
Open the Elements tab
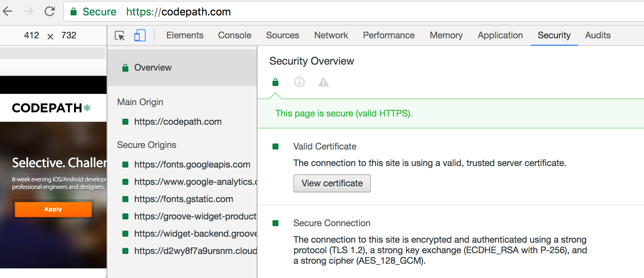185,35
